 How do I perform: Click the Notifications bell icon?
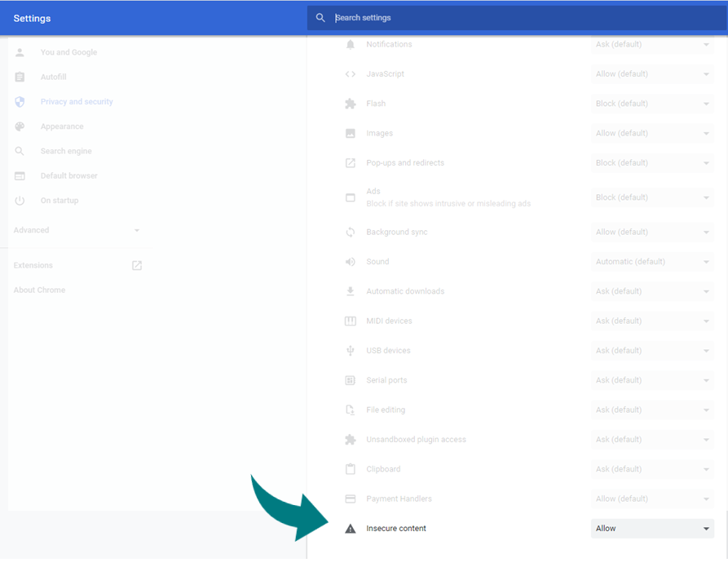[351, 44]
